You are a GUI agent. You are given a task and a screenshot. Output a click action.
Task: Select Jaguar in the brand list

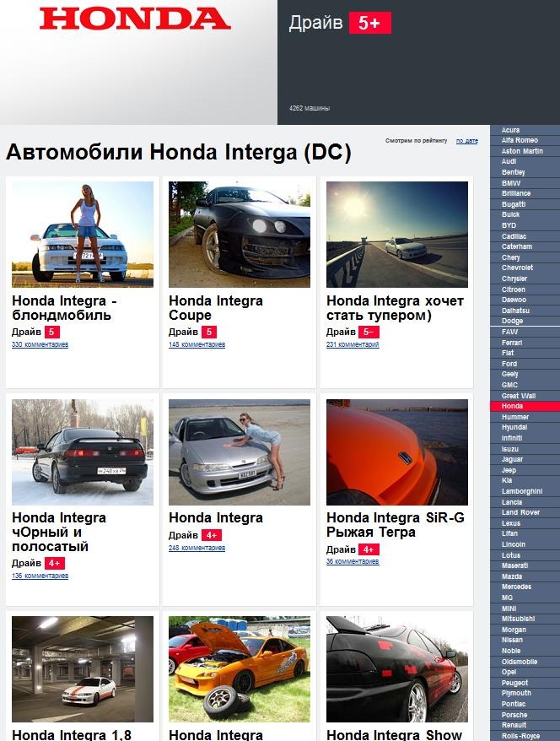coord(512,459)
